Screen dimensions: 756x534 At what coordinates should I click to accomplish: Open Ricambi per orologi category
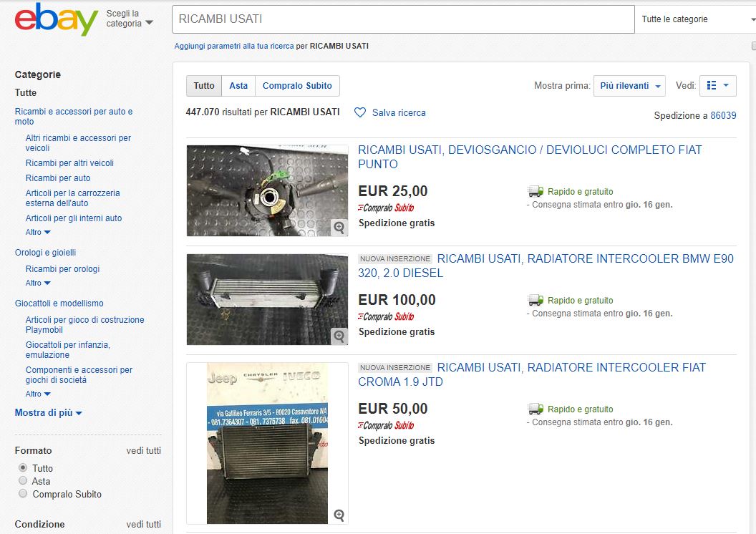[62, 269]
